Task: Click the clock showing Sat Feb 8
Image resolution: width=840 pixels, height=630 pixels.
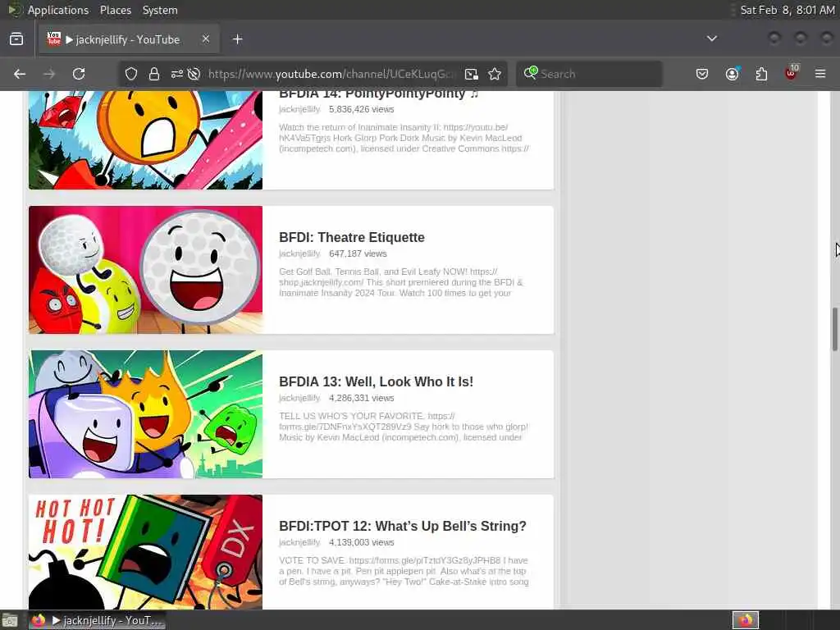Action: coord(787,10)
